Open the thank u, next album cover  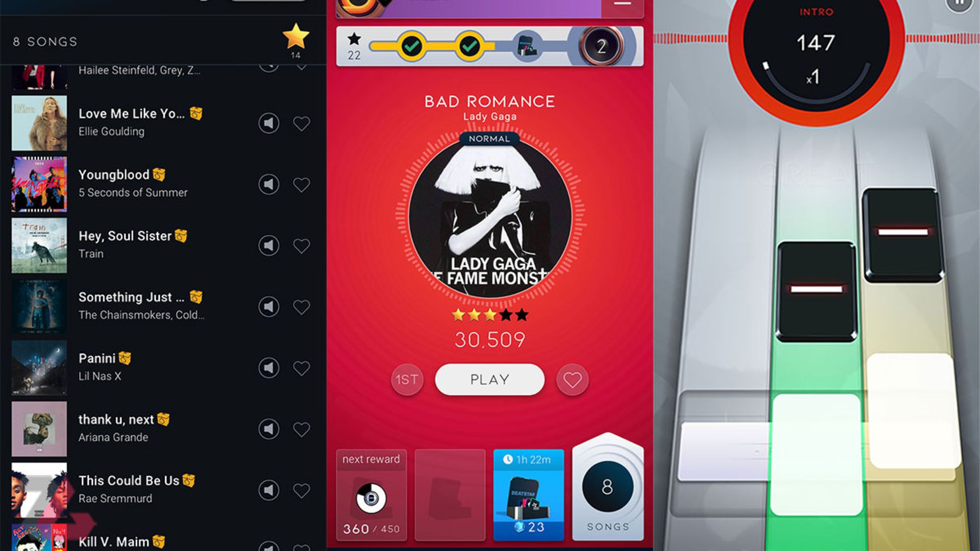39,429
